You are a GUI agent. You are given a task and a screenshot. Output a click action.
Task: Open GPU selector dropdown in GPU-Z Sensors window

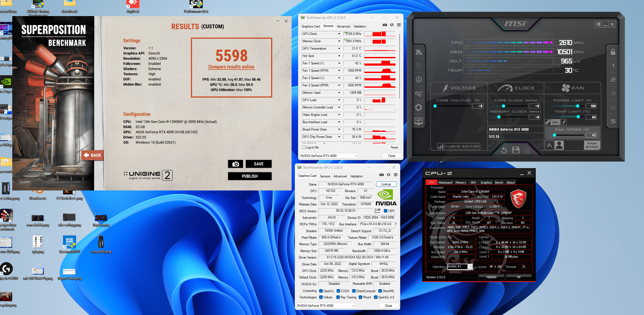[329, 156]
